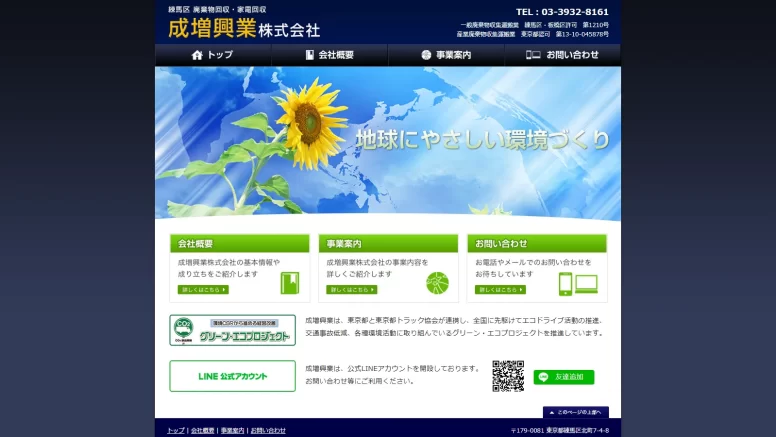Click 詳しくはこちら under 会社概要 card

click(203, 290)
